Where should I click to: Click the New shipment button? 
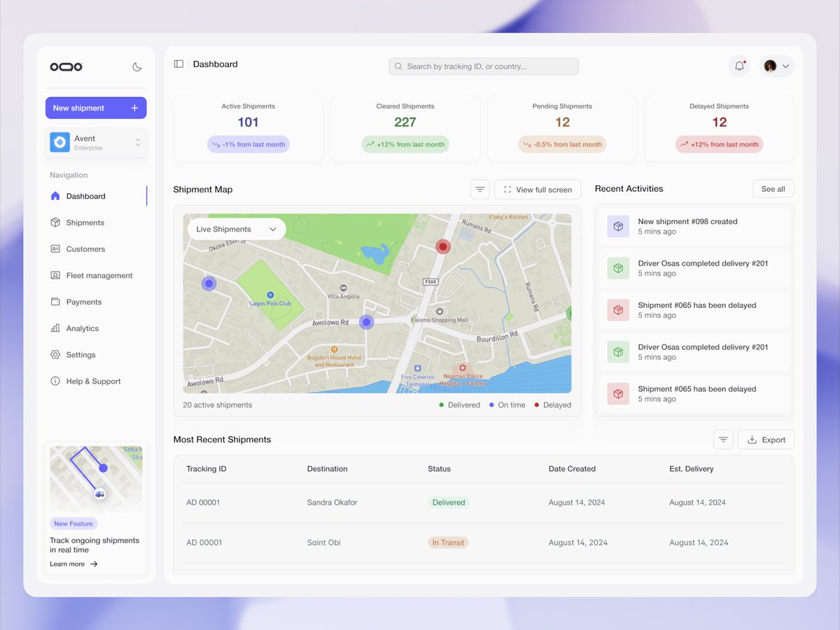click(x=96, y=108)
